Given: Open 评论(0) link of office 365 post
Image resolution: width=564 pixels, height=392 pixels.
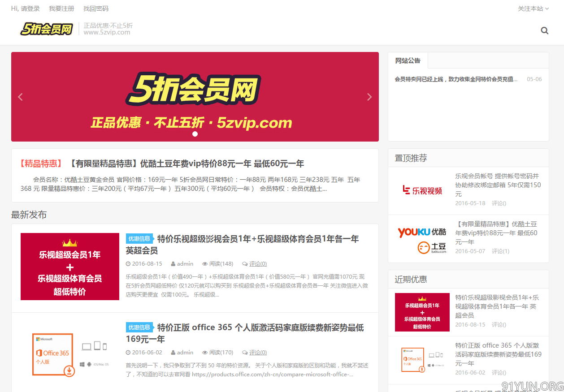Looking at the screenshot, I should [x=258, y=353].
